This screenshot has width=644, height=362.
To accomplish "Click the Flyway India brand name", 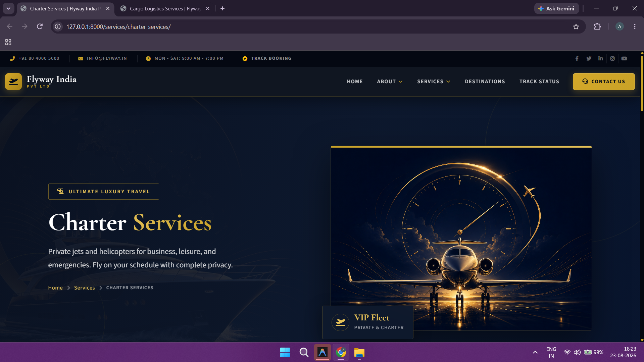I will 51,79.
